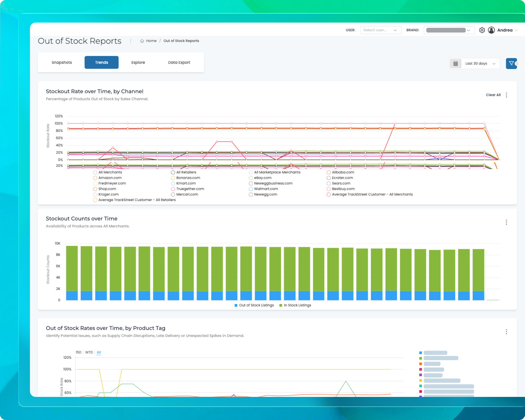Click the Out of Stock Listings swatch

pyautogui.click(x=236, y=305)
